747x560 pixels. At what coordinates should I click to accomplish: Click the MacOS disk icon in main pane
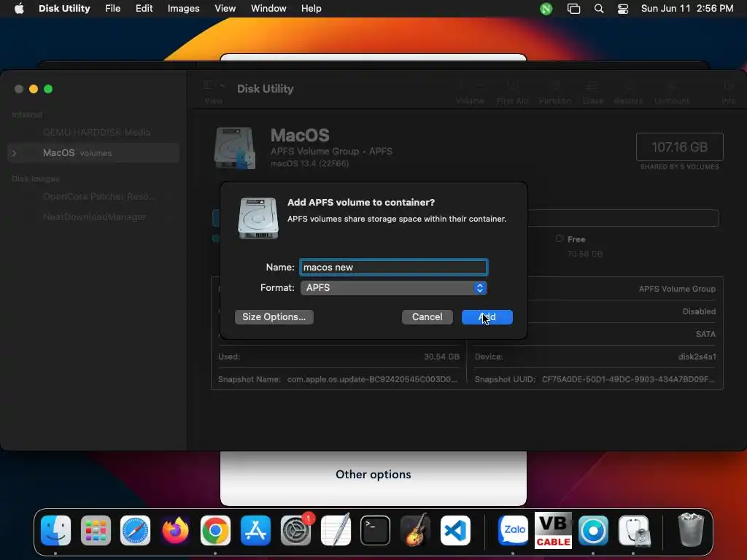click(234, 148)
